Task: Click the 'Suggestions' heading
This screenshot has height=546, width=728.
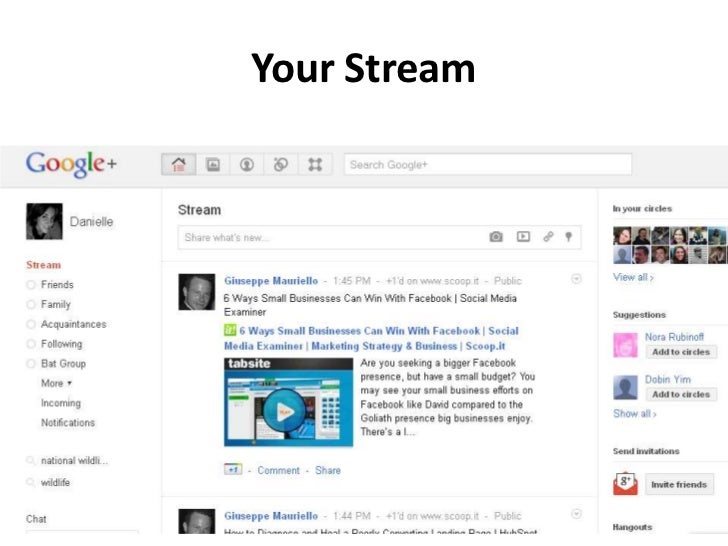Action: coord(639,315)
